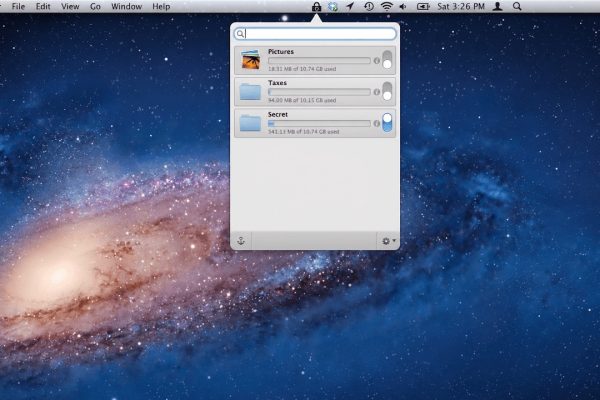Click the lock app icon in menu bar
This screenshot has height=400, width=600.
(x=316, y=7)
